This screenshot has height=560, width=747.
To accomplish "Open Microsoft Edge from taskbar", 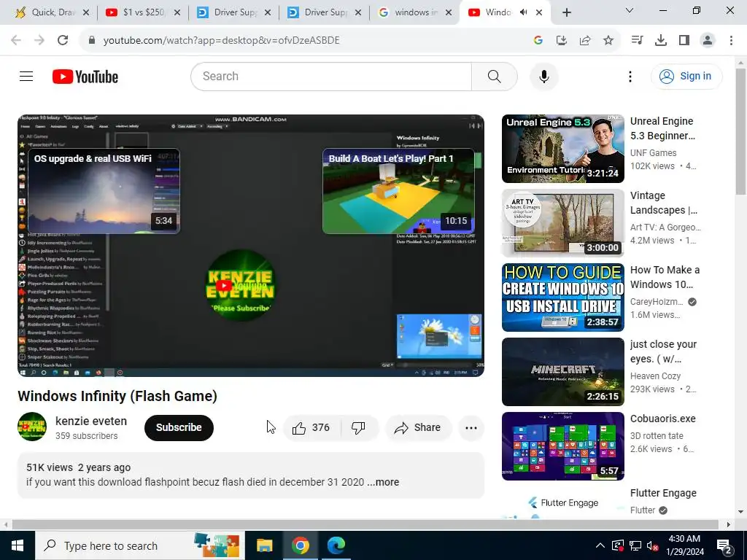I will pyautogui.click(x=336, y=545).
